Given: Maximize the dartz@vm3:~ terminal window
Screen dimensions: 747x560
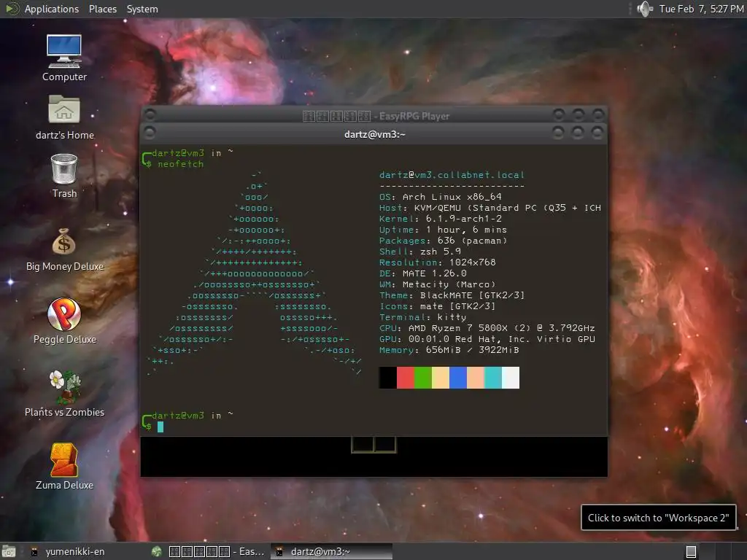Looking at the screenshot, I should [x=578, y=133].
